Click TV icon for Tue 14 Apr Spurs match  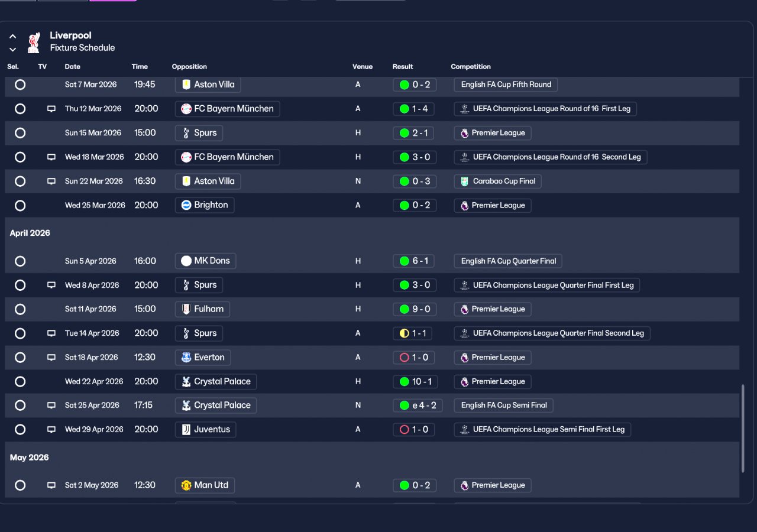(51, 333)
